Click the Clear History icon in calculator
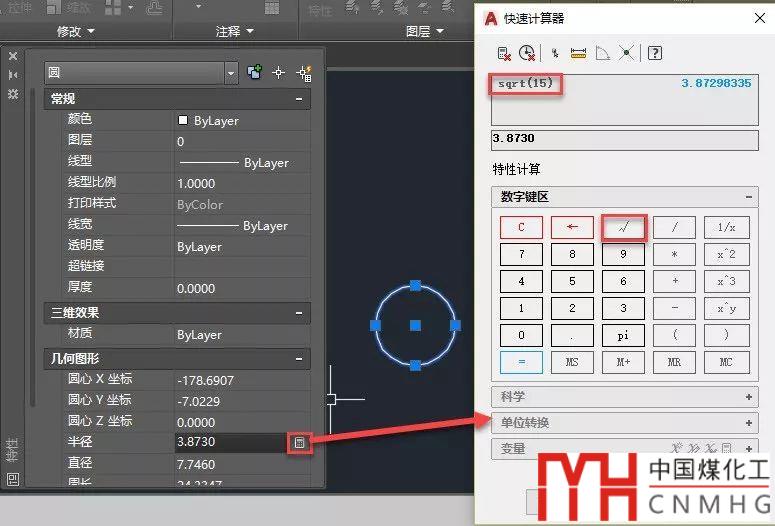 pyautogui.click(x=527, y=53)
